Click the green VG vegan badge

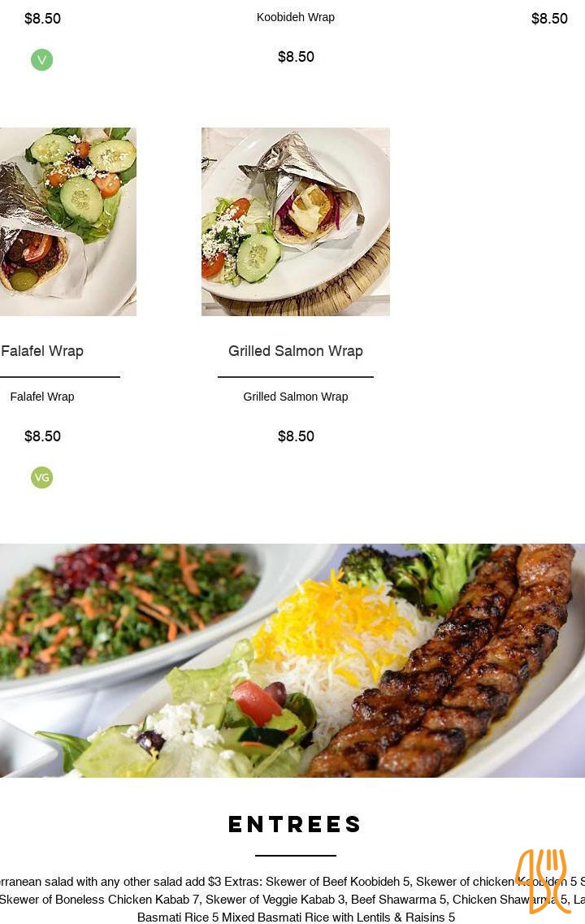coord(41,477)
